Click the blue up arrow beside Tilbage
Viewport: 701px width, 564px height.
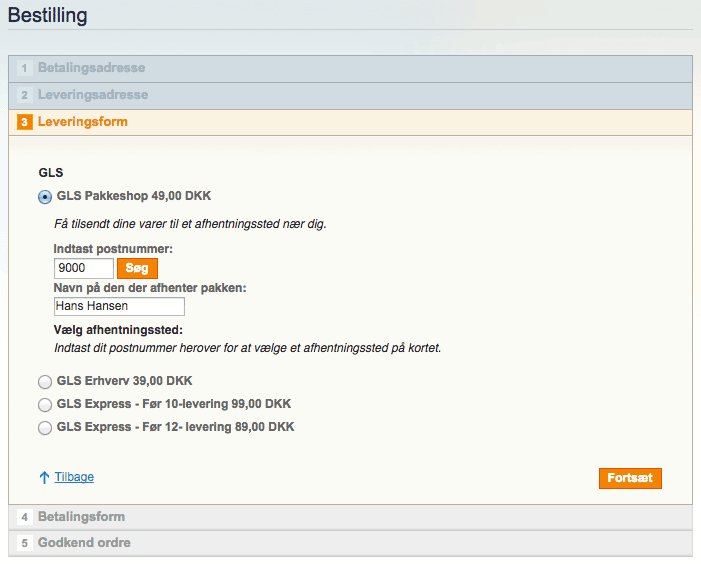pyautogui.click(x=44, y=478)
